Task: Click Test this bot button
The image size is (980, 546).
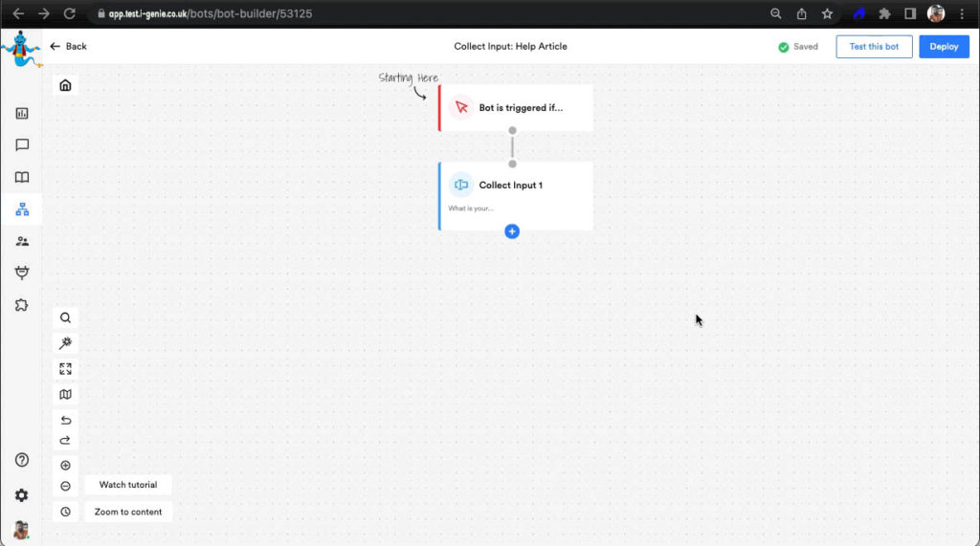Action: [x=874, y=47]
